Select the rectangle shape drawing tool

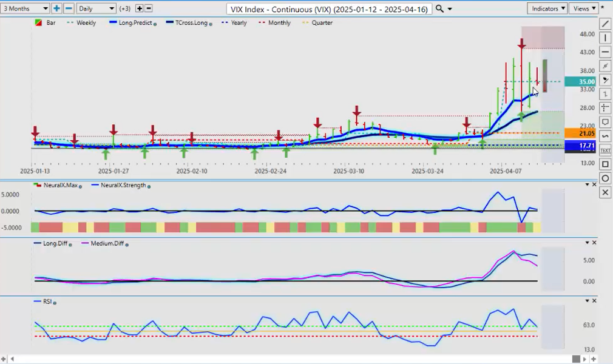click(x=605, y=164)
